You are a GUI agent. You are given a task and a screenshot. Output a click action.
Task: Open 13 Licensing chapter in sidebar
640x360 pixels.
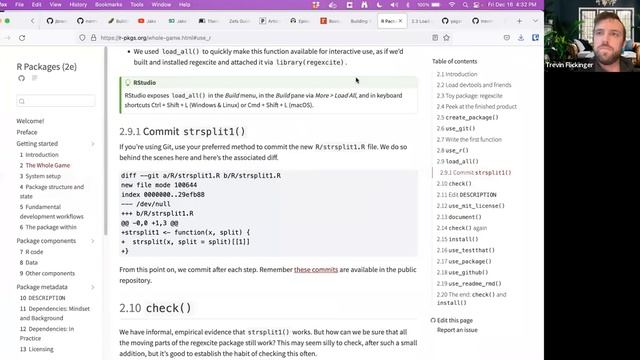pyautogui.click(x=37, y=349)
